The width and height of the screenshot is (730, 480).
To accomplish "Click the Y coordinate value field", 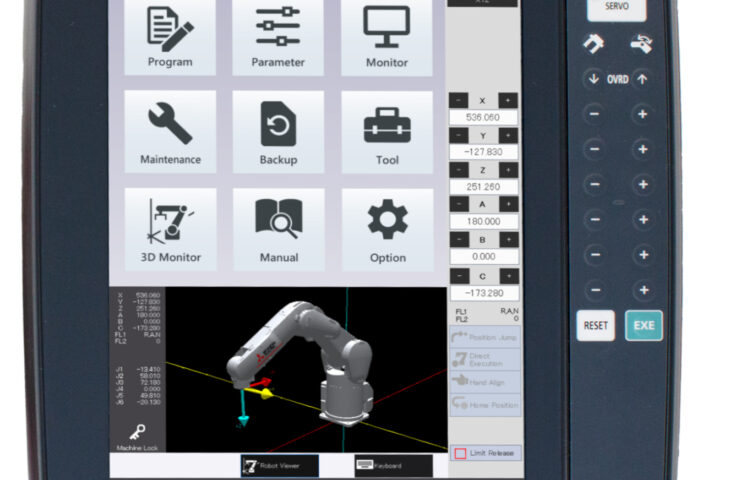I will coord(484,152).
